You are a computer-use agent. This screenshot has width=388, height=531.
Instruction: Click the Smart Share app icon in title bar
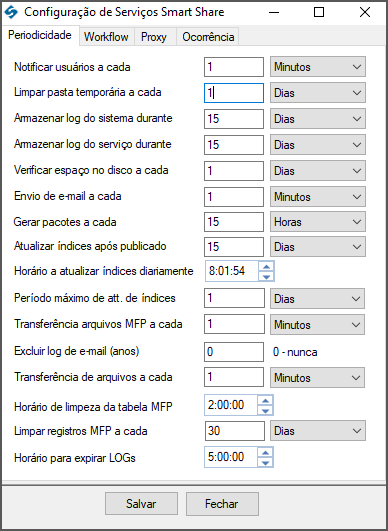pyautogui.click(x=11, y=13)
